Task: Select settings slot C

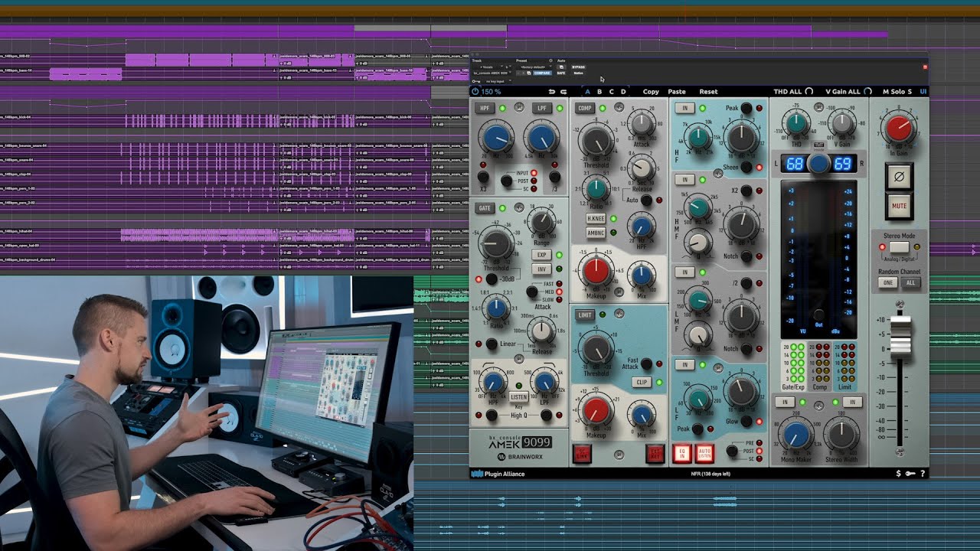Action: (x=611, y=92)
